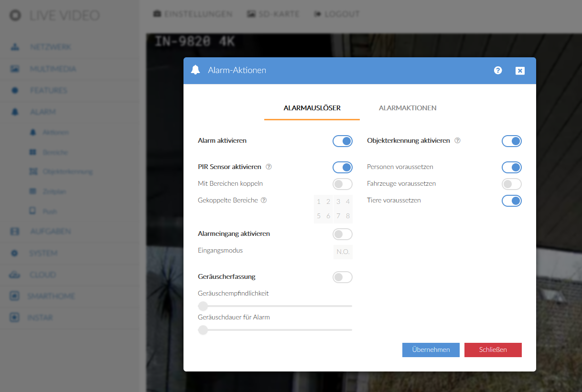Disable Tiere voraussetzen switch

(x=512, y=201)
